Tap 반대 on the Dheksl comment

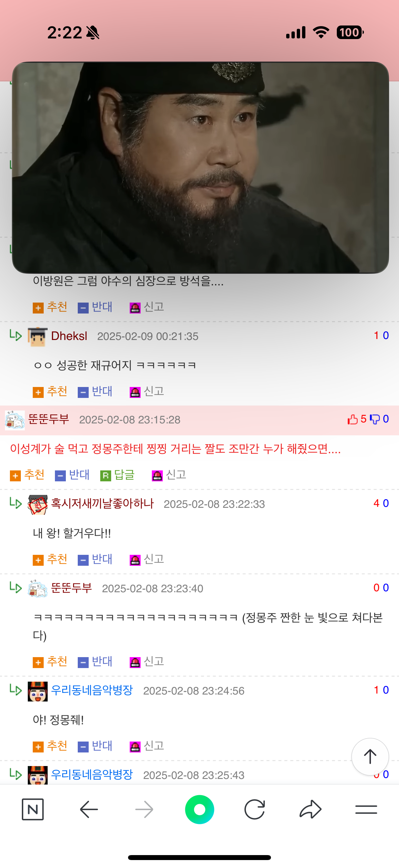pyautogui.click(x=95, y=392)
